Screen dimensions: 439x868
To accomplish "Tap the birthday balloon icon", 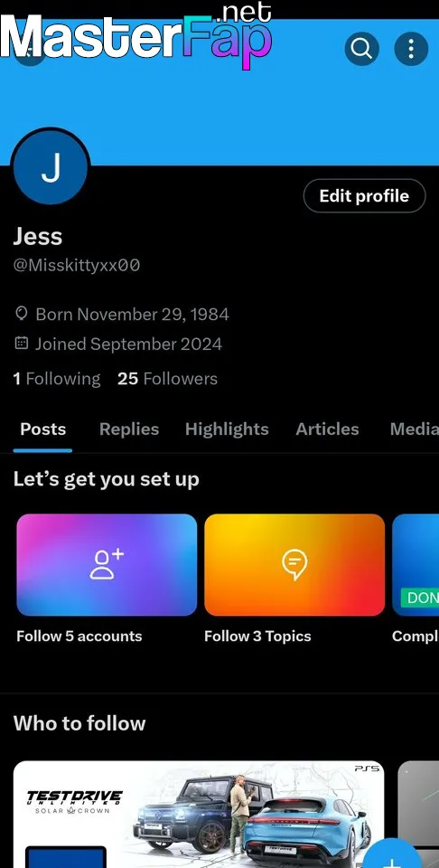I will 21,315.
